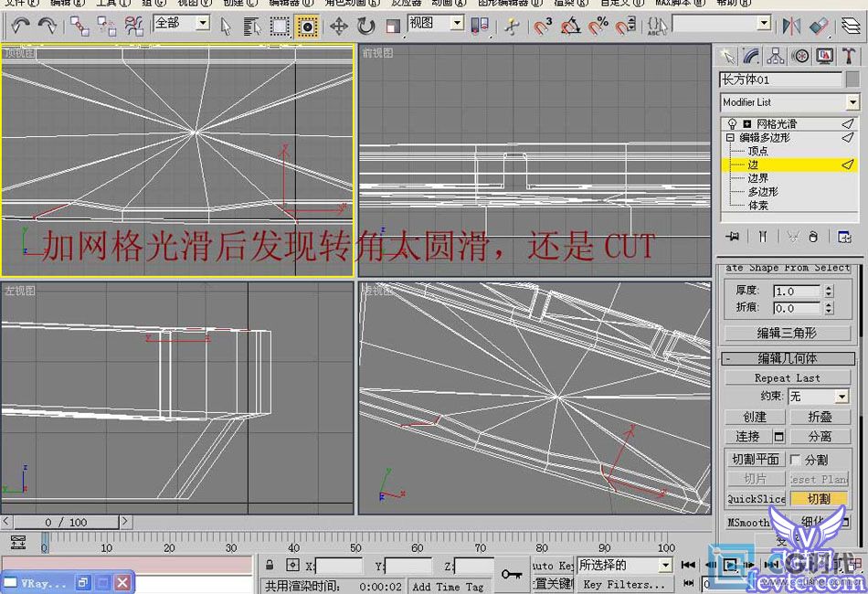This screenshot has height=594, width=868.
Task: Toggle the 3D Snaps button
Action: point(543,26)
